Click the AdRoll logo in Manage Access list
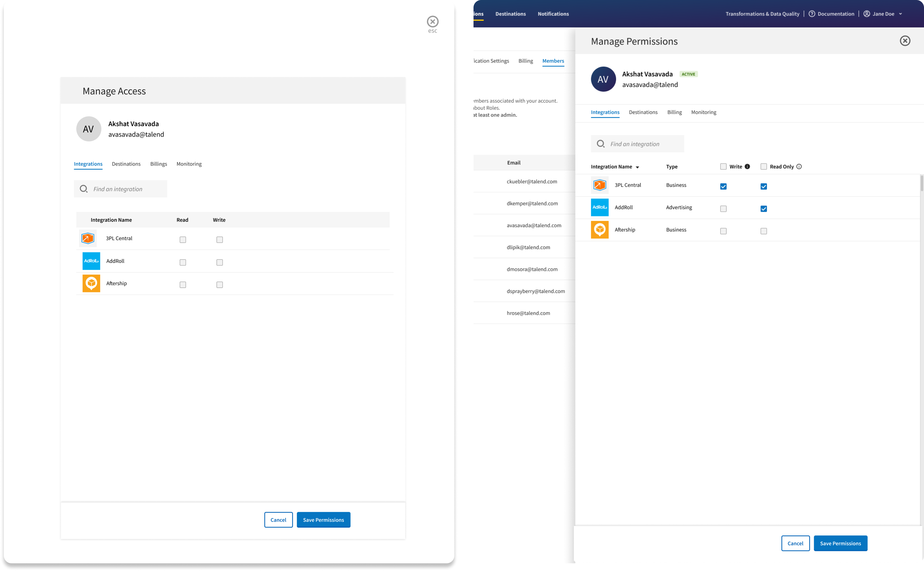This screenshot has width=924, height=571. tap(91, 261)
